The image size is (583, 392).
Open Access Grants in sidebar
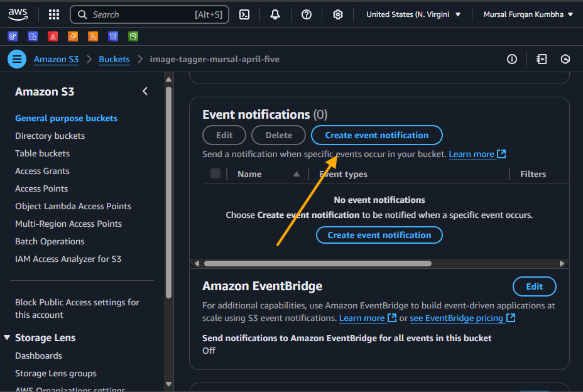point(42,171)
